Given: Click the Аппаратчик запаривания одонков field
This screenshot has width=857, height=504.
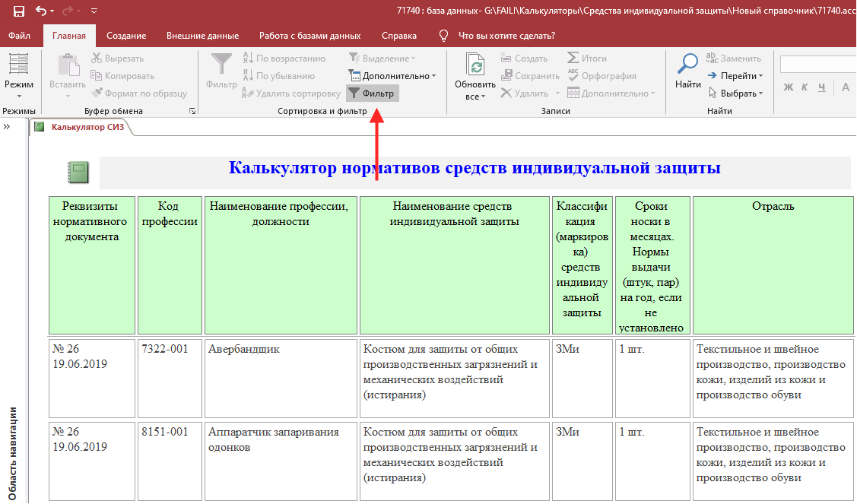Looking at the screenshot, I should point(281,461).
